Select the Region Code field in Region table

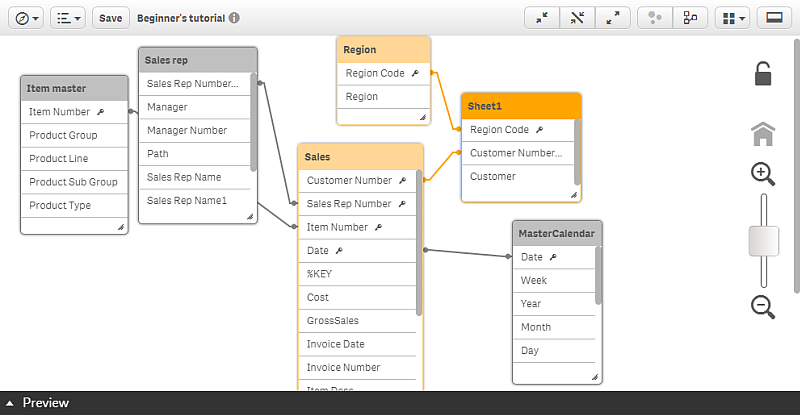pos(375,73)
